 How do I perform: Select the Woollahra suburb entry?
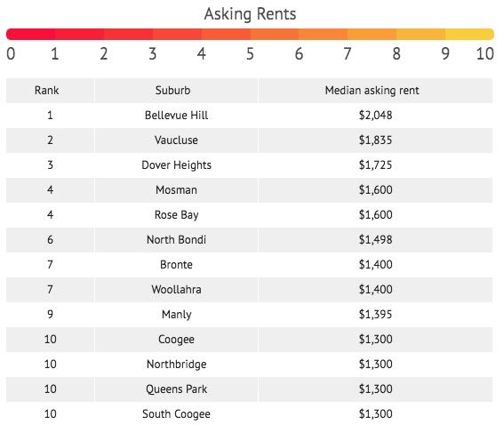coord(176,289)
